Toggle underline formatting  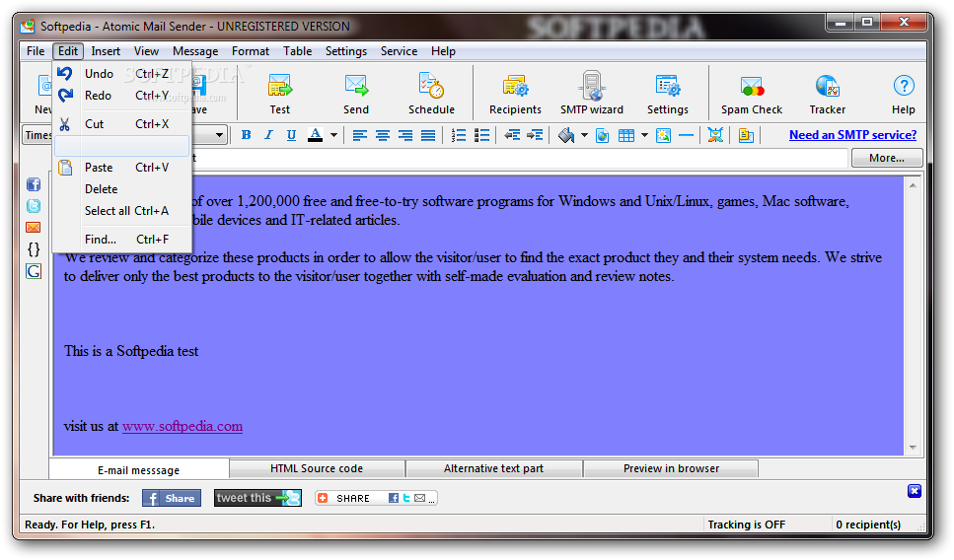pos(291,135)
